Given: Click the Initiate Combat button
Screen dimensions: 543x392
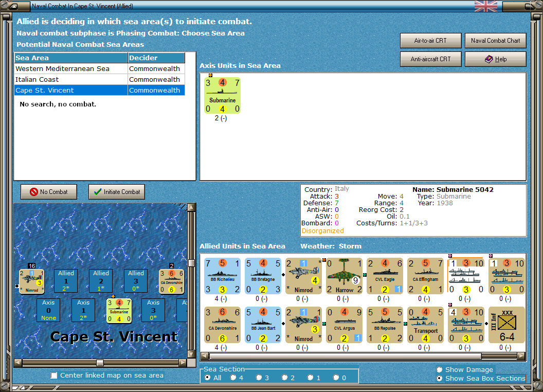Looking at the screenshot, I should [117, 192].
